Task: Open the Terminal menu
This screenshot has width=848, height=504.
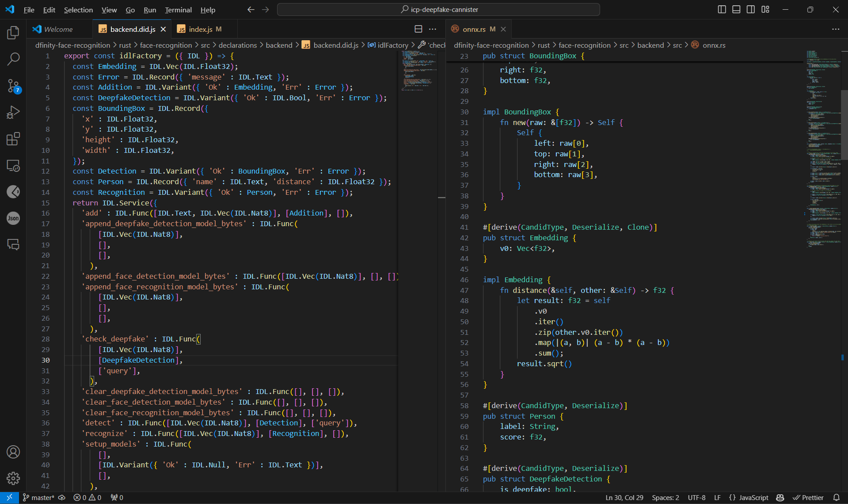Action: coord(178,10)
